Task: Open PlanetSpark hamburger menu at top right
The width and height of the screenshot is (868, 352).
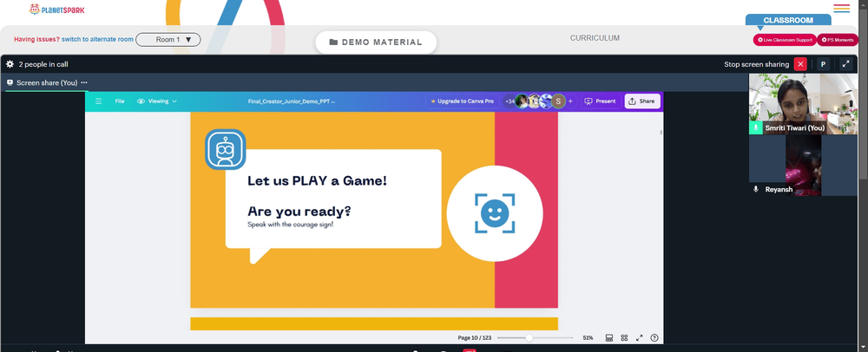Action: (x=841, y=9)
